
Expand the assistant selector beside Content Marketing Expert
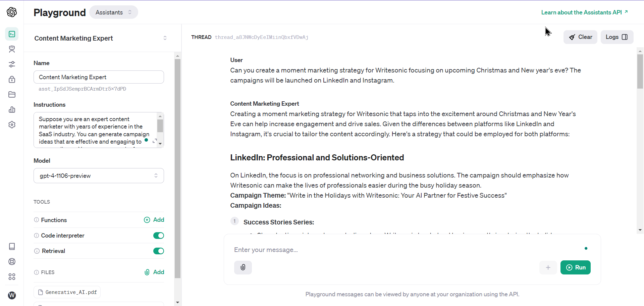(x=165, y=38)
